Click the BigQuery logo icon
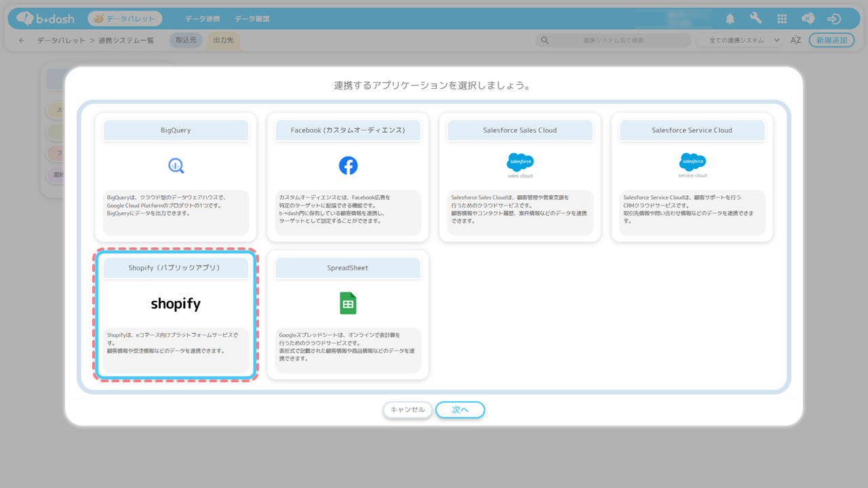This screenshot has width=868, height=488. (176, 165)
